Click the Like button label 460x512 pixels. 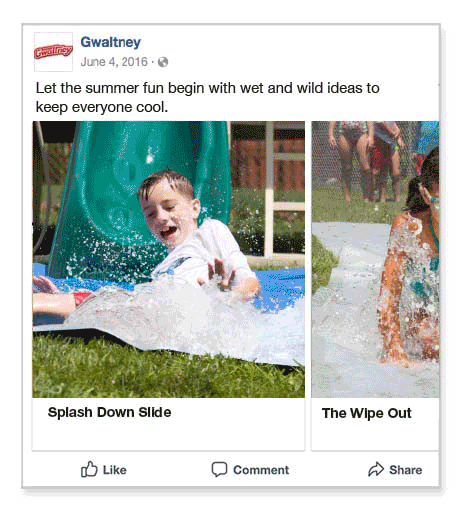click(115, 470)
